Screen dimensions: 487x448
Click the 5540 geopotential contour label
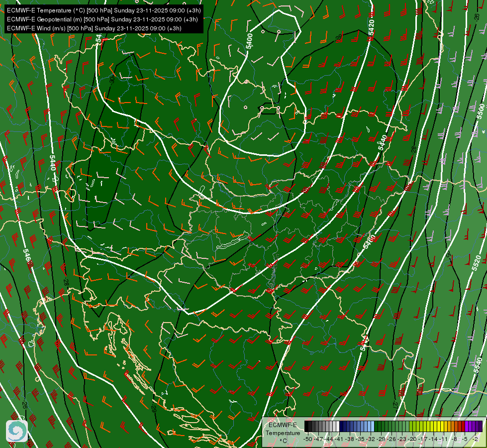tap(478, 365)
